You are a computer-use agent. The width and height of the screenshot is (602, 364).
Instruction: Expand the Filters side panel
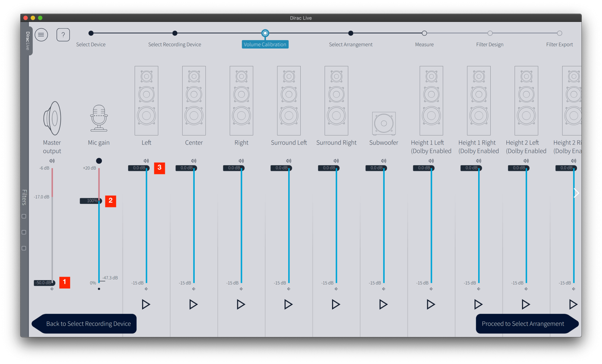tap(24, 197)
